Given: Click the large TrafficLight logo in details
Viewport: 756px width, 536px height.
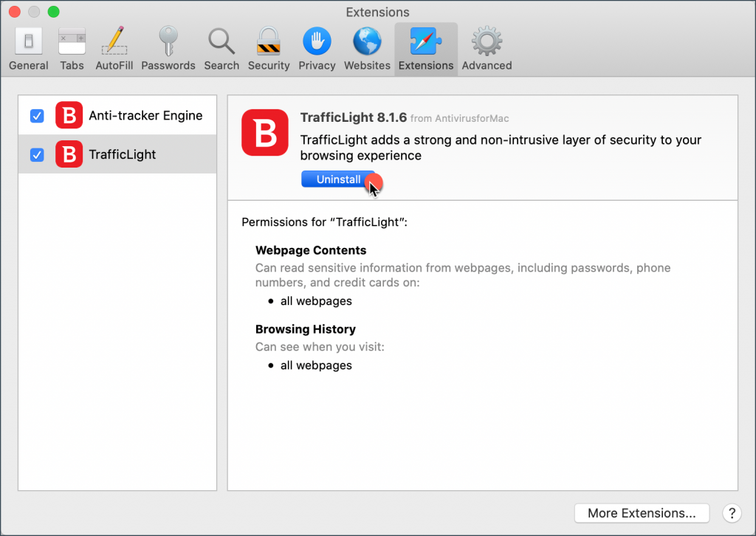Looking at the screenshot, I should [x=265, y=133].
